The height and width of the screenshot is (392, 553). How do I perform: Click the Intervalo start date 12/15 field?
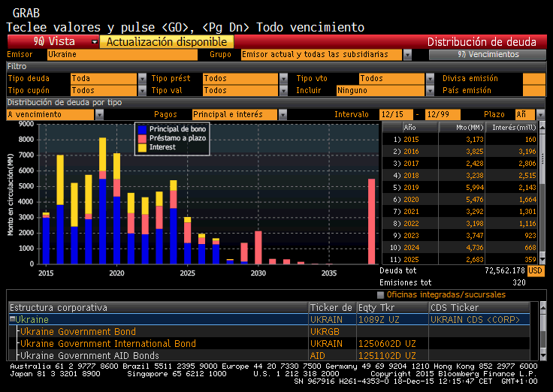pos(396,115)
